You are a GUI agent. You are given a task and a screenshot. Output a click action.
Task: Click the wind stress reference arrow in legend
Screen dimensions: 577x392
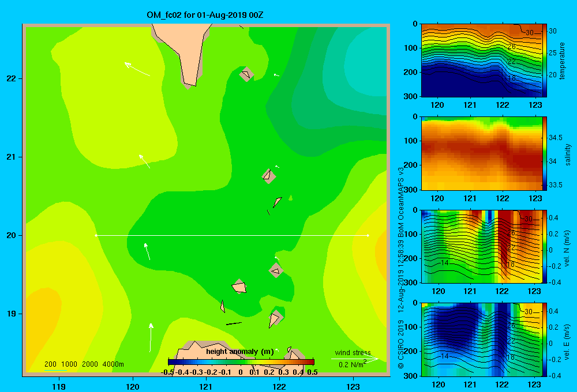click(355, 359)
